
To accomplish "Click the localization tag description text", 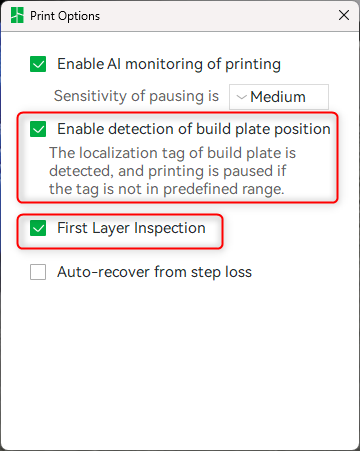I will 172,171.
